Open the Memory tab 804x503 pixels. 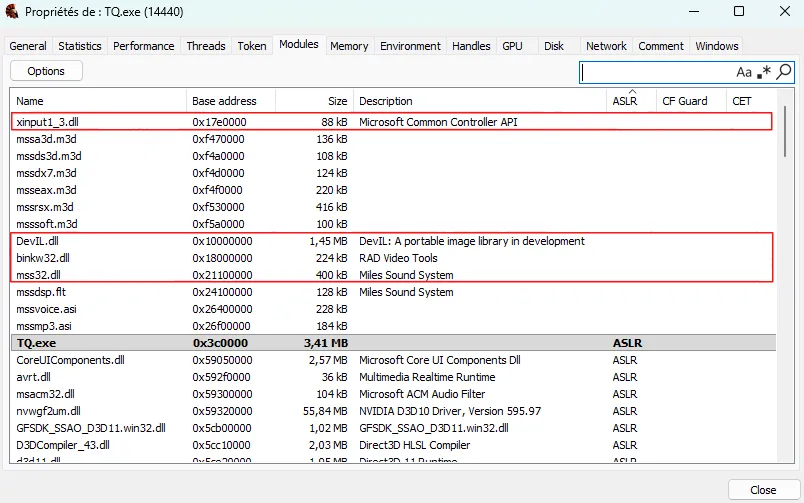coord(349,46)
